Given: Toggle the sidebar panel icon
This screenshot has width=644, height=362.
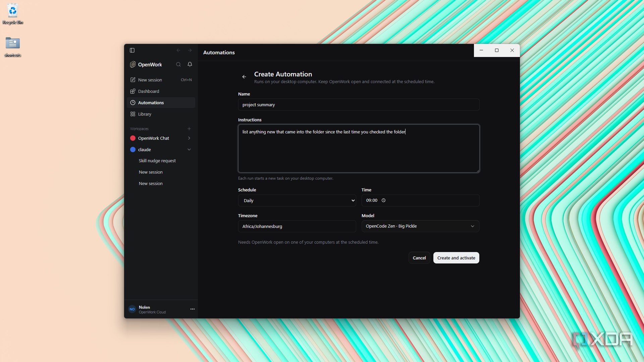Looking at the screenshot, I should pos(132,50).
